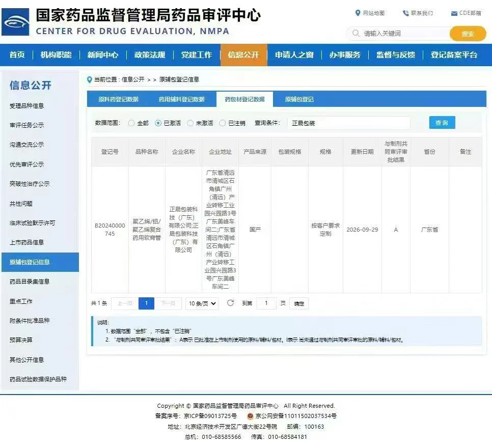
Task: Open 党建工作 navigation item
Action: 197,55
